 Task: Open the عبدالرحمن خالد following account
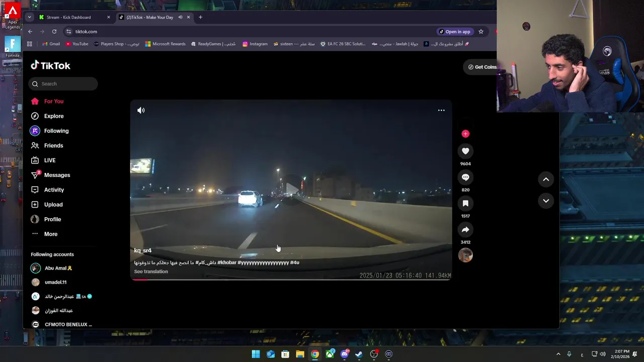tap(63, 296)
